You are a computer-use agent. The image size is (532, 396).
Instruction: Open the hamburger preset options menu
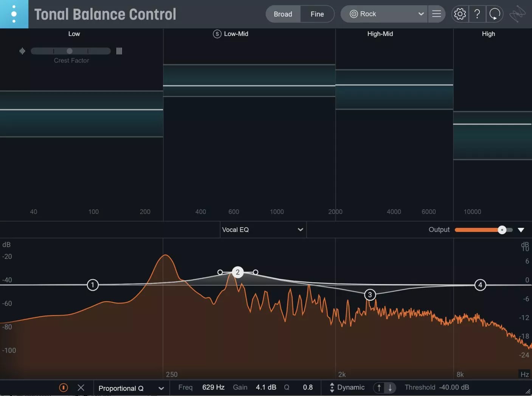(x=436, y=14)
